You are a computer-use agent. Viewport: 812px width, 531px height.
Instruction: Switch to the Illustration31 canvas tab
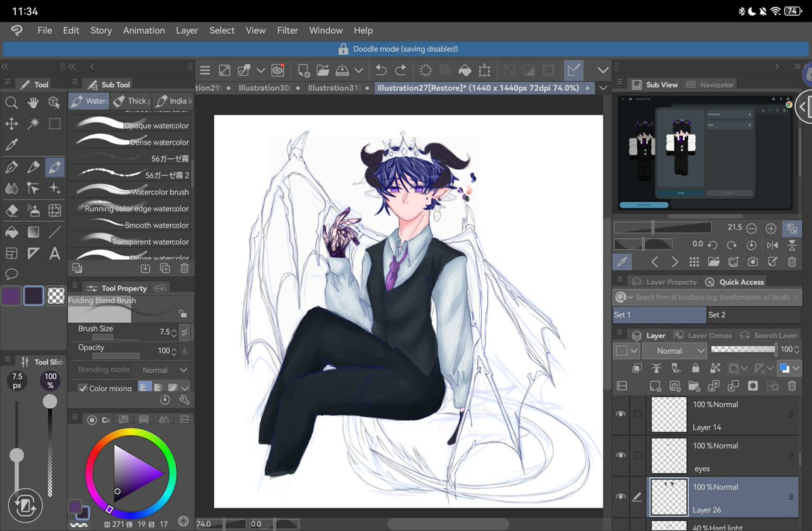point(332,88)
